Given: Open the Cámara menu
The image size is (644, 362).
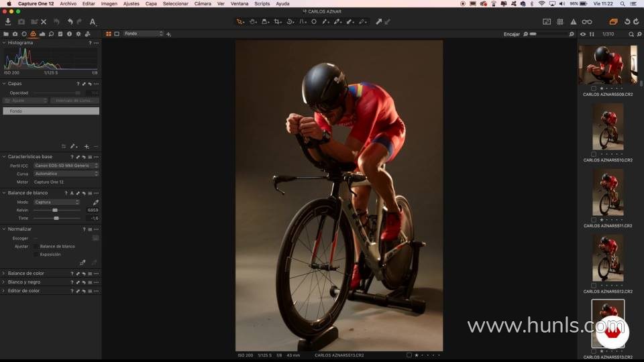Looking at the screenshot, I should 203,4.
